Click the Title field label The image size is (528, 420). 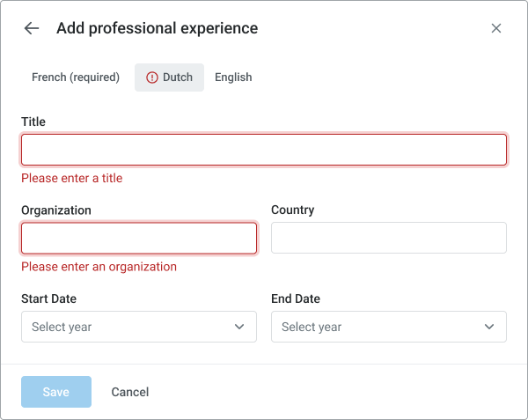point(33,122)
